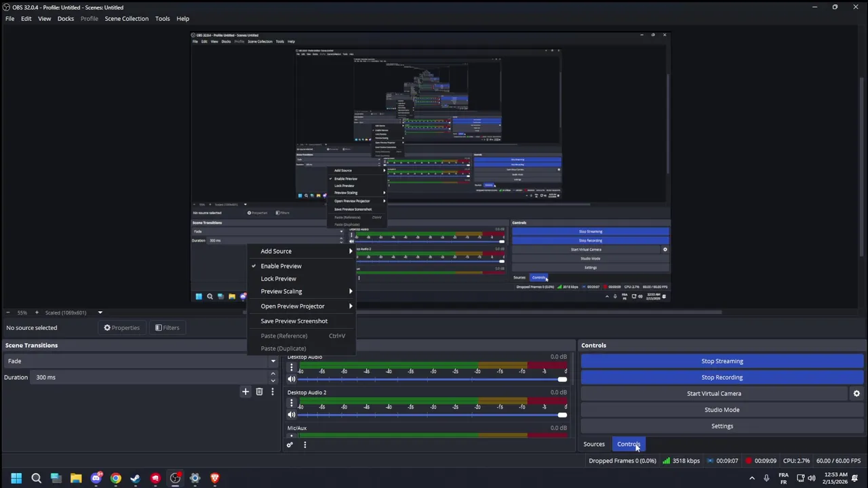Add a scene transition with plus icon

point(245,392)
